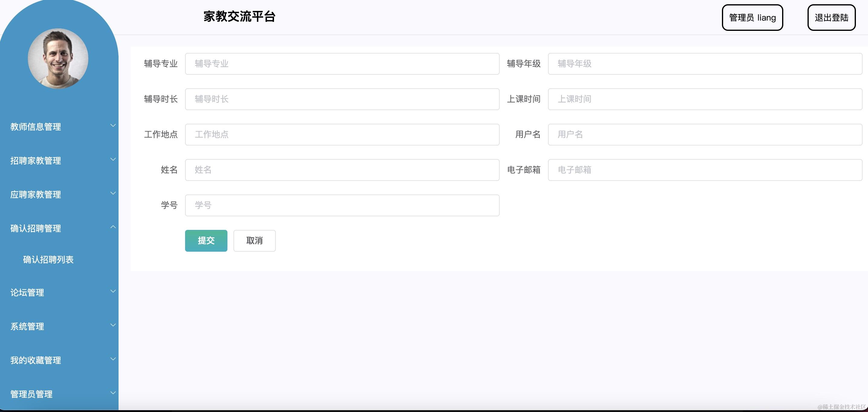
Task: Click the 管理员 liang account button
Action: (752, 18)
